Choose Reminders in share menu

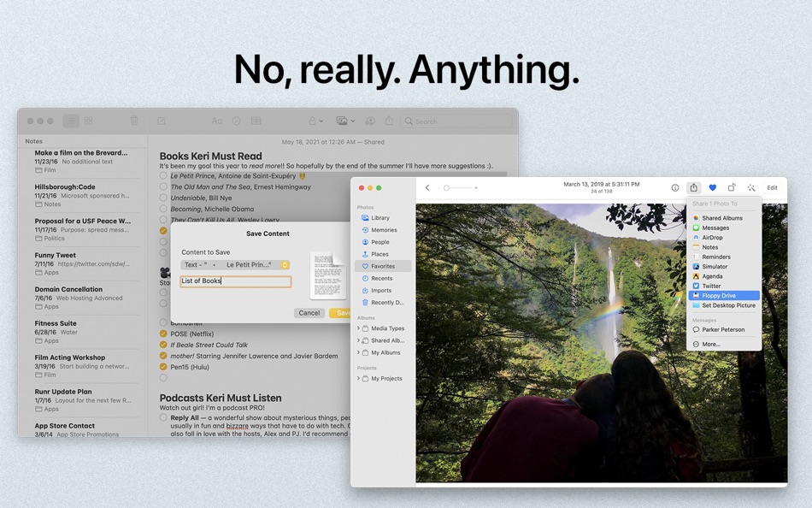pyautogui.click(x=722, y=257)
